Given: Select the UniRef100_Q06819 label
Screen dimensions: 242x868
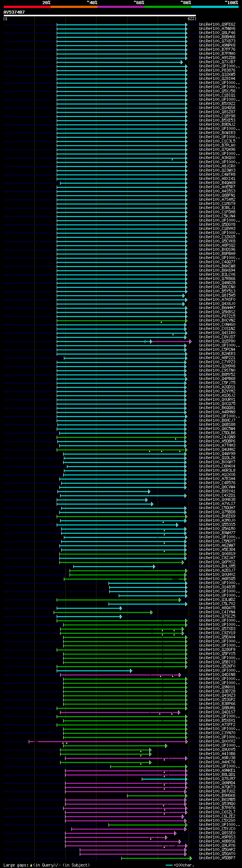Looking at the screenshot, I should [217, 554].
